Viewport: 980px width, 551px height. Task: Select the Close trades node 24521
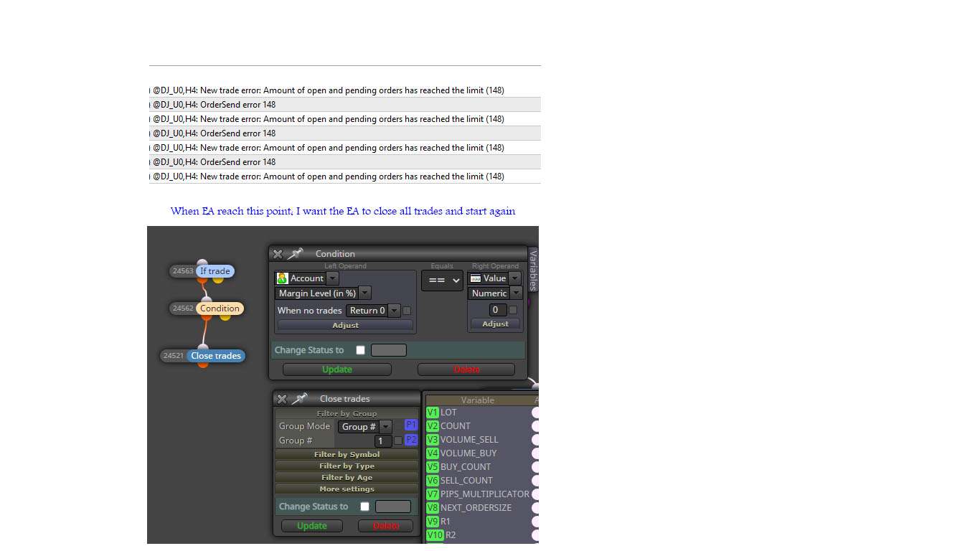(203, 356)
